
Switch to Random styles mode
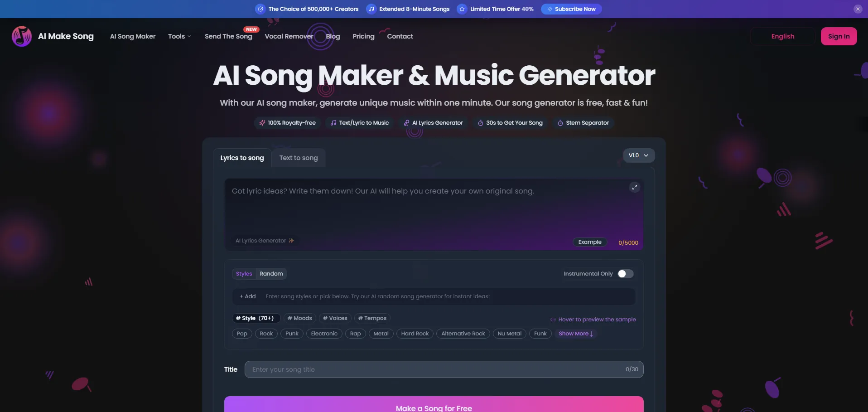click(x=271, y=274)
